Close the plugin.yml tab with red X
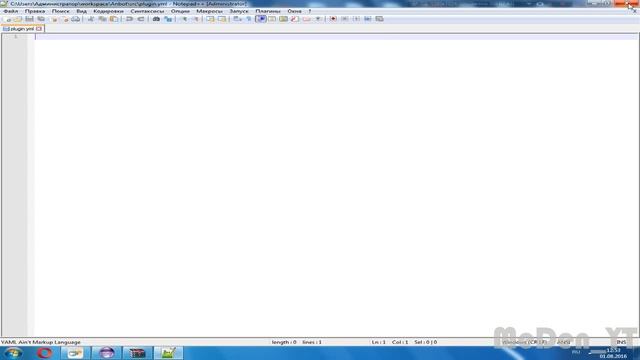The width and height of the screenshot is (640, 360). click(39, 29)
